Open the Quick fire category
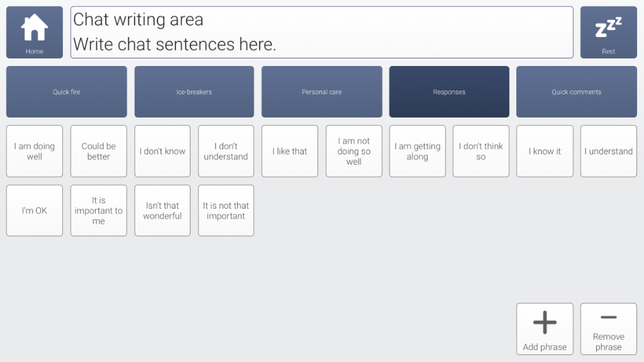 pyautogui.click(x=67, y=92)
